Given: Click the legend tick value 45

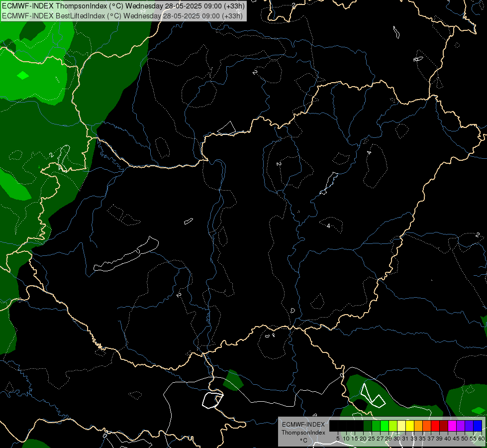Looking at the screenshot, I should (456, 439).
